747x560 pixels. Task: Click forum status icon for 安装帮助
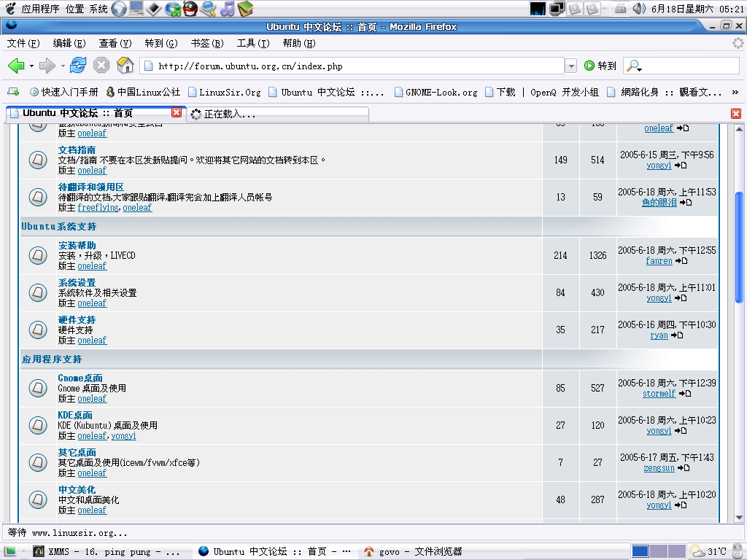point(38,255)
